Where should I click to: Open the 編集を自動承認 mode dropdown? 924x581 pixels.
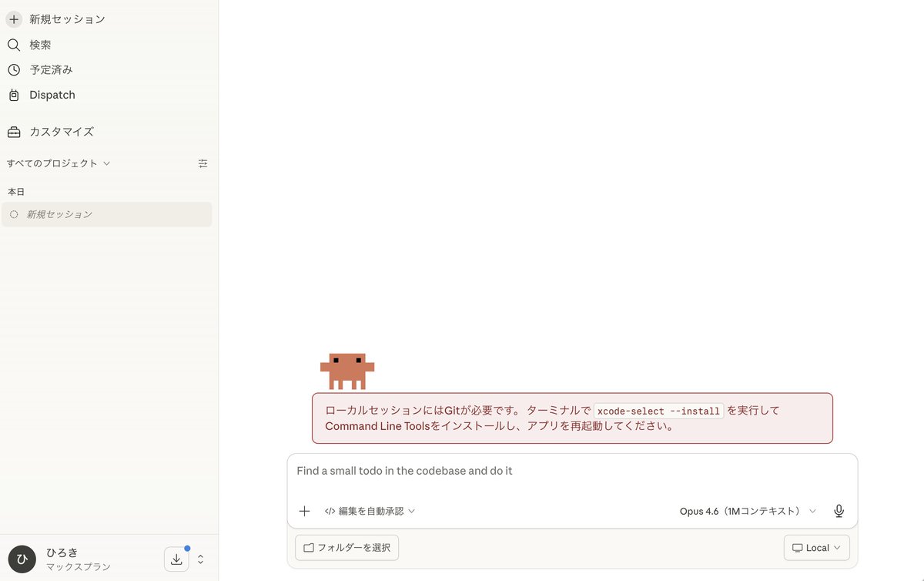[x=370, y=511]
